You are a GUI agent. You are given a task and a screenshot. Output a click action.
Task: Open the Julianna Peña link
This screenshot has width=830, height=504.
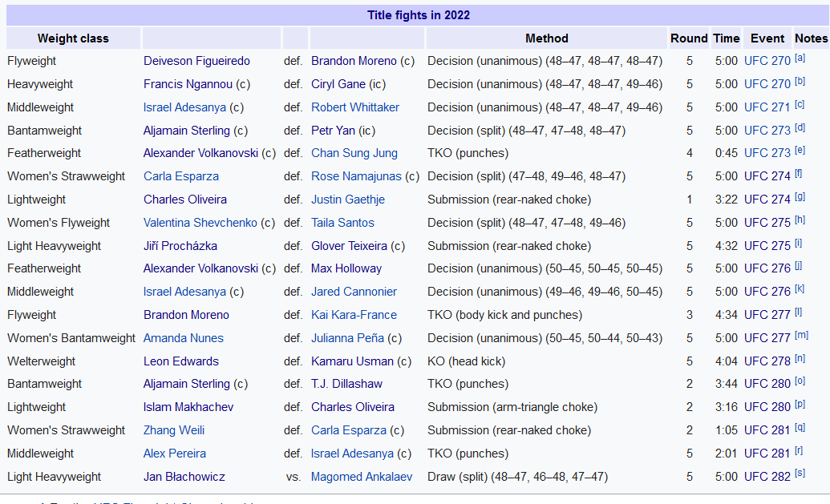coord(347,338)
